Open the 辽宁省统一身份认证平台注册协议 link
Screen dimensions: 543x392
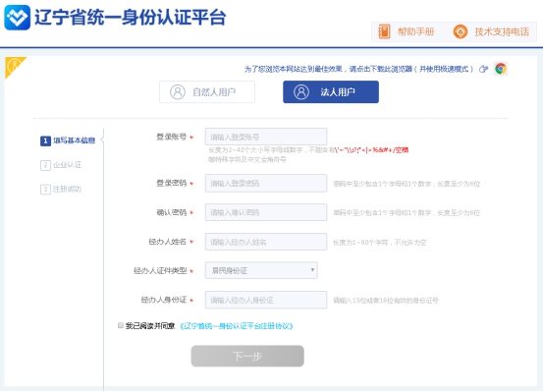[237, 326]
